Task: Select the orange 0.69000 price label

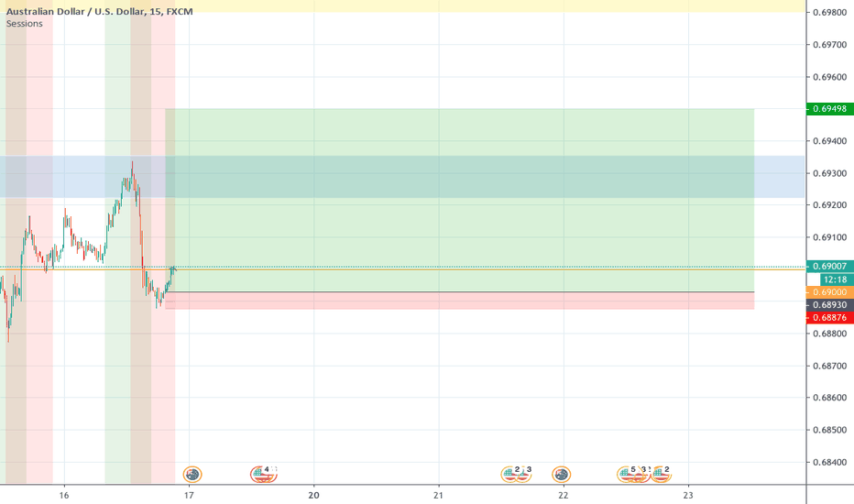Action: [x=830, y=292]
